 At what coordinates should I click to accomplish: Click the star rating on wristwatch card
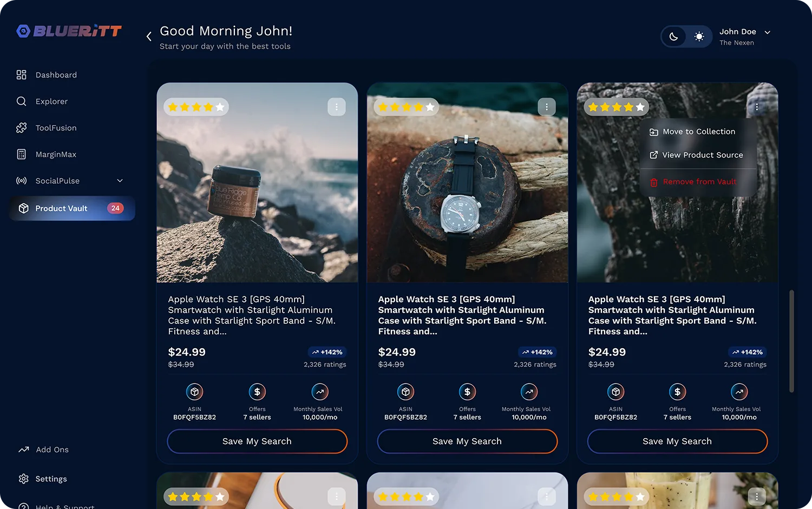point(406,107)
